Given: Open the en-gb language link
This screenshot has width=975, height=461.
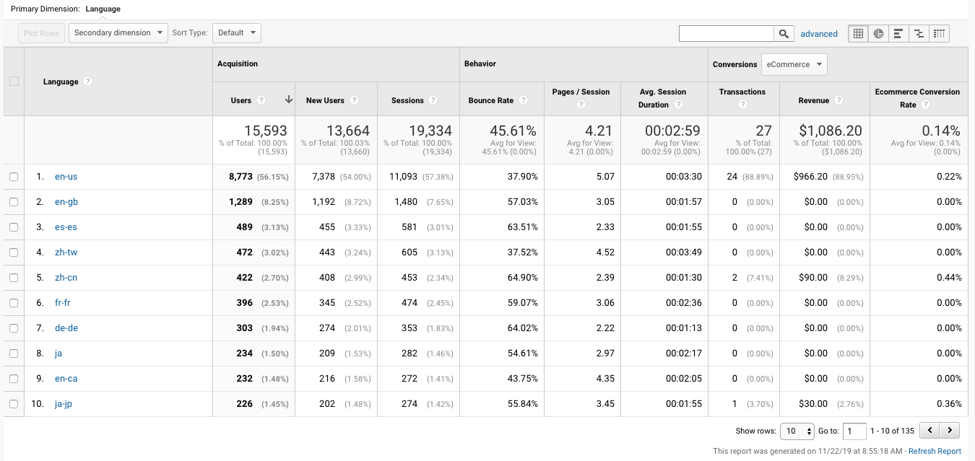Looking at the screenshot, I should 66,202.
